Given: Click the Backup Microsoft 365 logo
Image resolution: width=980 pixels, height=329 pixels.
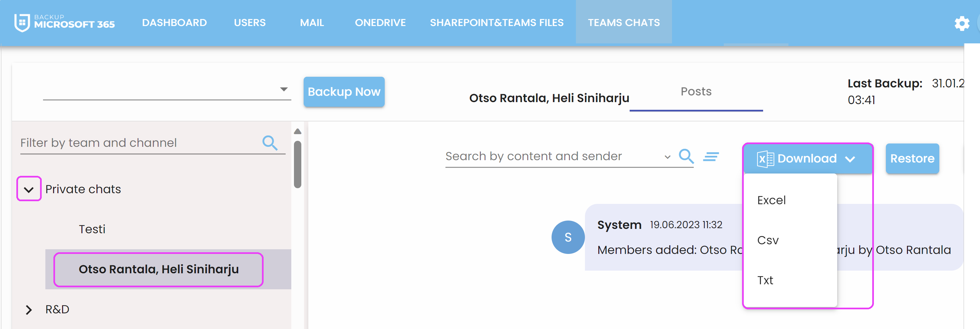Looking at the screenshot, I should (x=64, y=22).
